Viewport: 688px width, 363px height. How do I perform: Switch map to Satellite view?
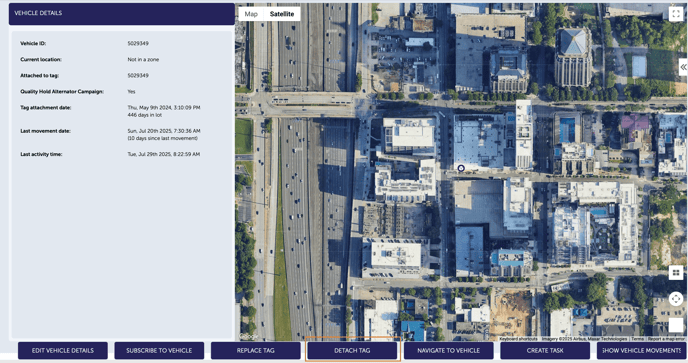tap(282, 14)
